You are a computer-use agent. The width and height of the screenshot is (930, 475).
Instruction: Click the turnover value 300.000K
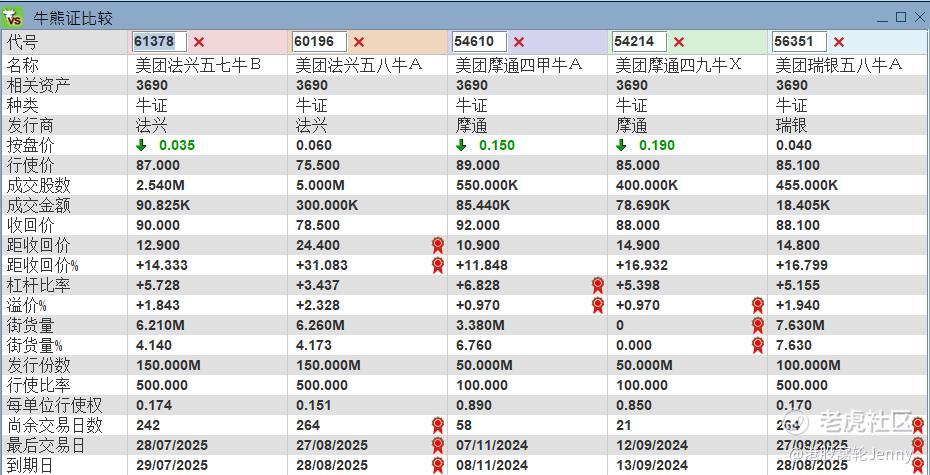(x=327, y=205)
